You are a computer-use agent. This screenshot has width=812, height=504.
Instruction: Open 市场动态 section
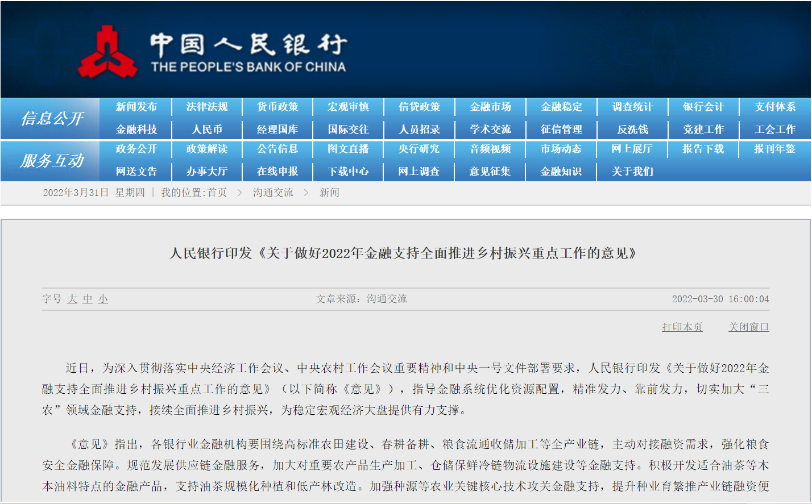(x=561, y=149)
